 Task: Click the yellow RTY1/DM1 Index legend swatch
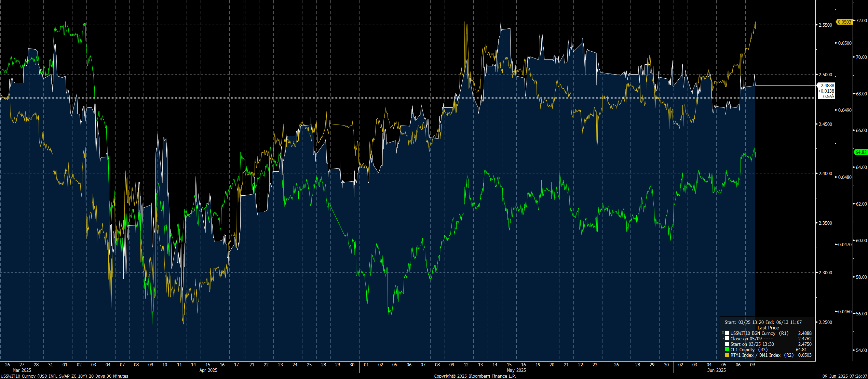point(727,355)
